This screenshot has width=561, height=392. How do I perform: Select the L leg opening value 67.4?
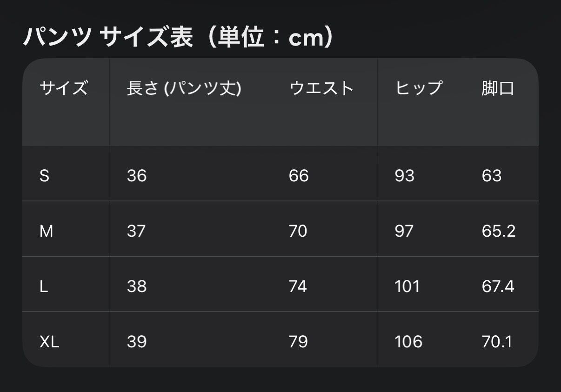pos(498,286)
